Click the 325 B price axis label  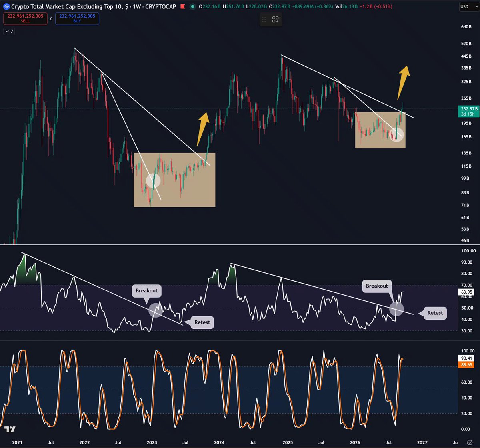tap(467, 82)
